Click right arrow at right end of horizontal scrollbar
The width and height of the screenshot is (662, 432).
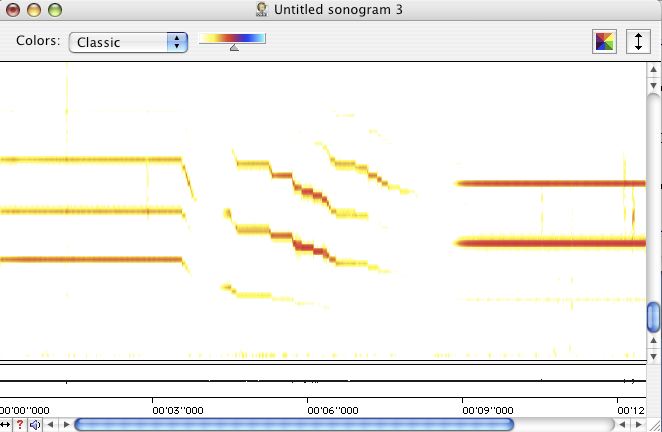(x=638, y=424)
